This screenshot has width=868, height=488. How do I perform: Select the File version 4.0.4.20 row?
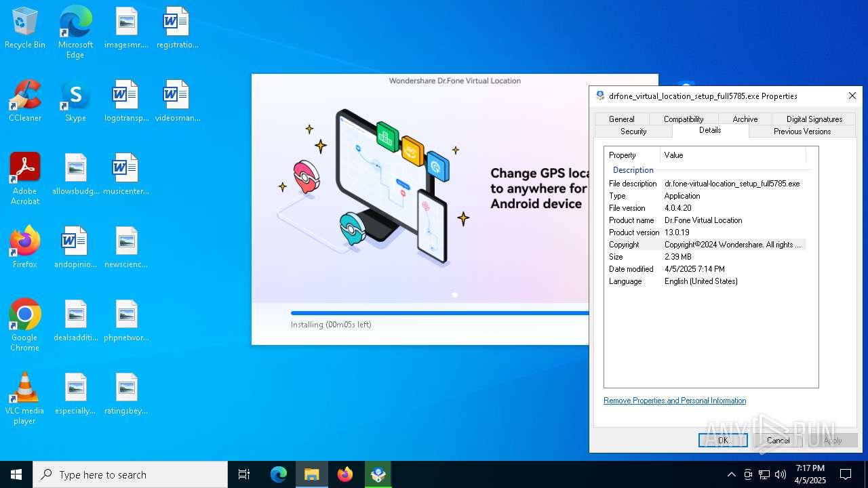click(705, 208)
